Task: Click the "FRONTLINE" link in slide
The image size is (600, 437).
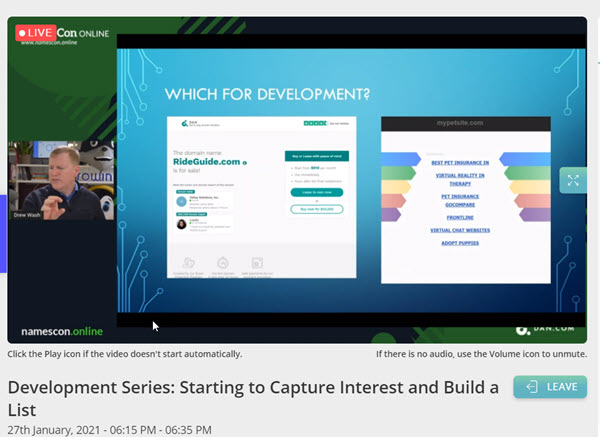Action: [460, 217]
